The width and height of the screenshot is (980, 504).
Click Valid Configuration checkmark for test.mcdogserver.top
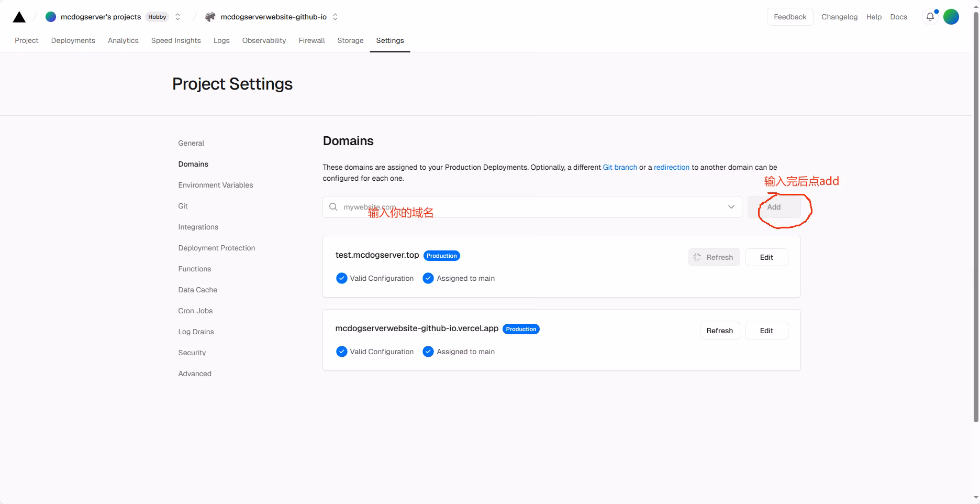342,278
